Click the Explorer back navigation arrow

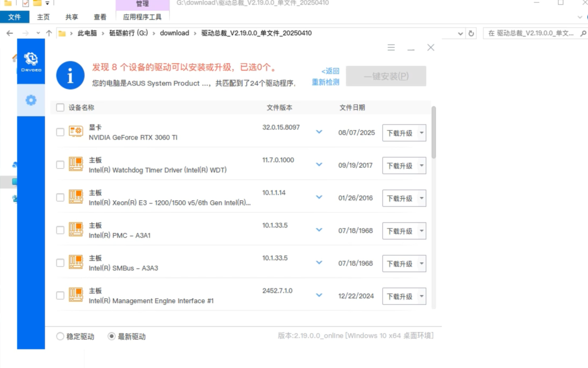tap(10, 33)
